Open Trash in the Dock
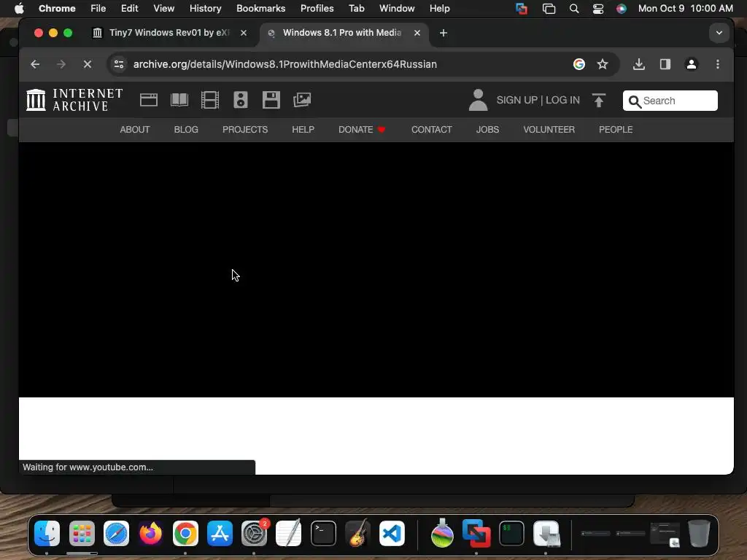Viewport: 747px width, 560px height. [x=699, y=533]
